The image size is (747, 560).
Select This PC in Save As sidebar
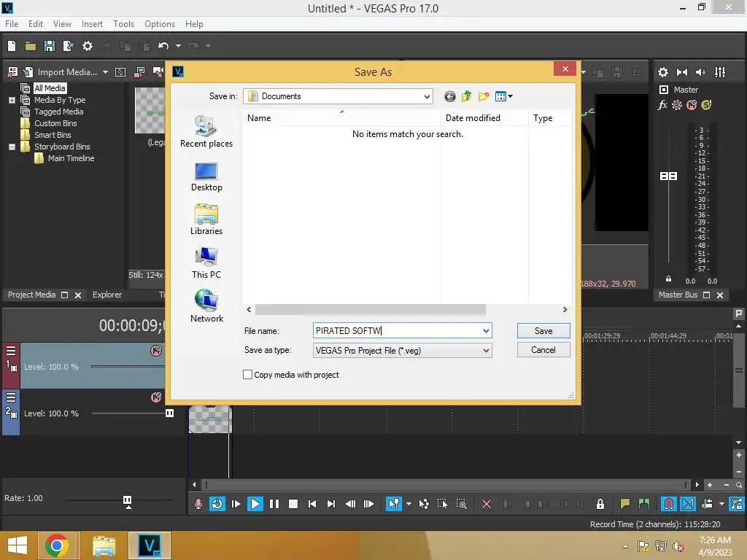[206, 263]
